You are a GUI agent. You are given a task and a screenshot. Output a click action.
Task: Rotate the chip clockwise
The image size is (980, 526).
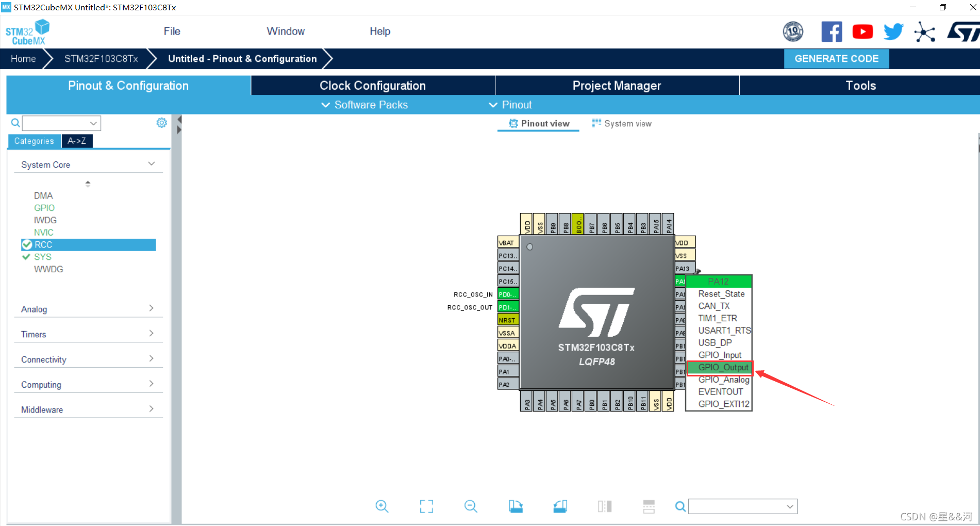[x=516, y=506]
